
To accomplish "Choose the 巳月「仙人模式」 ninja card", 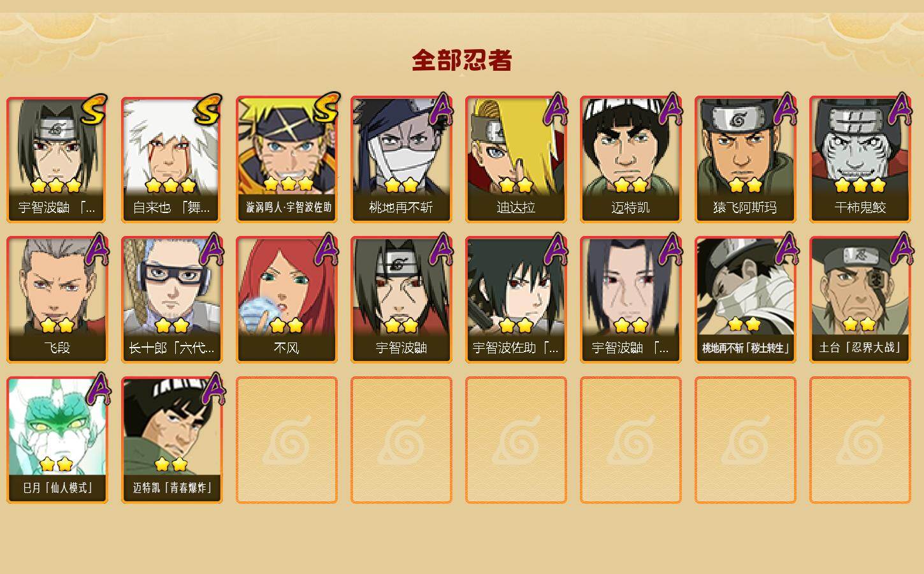I will [x=57, y=440].
